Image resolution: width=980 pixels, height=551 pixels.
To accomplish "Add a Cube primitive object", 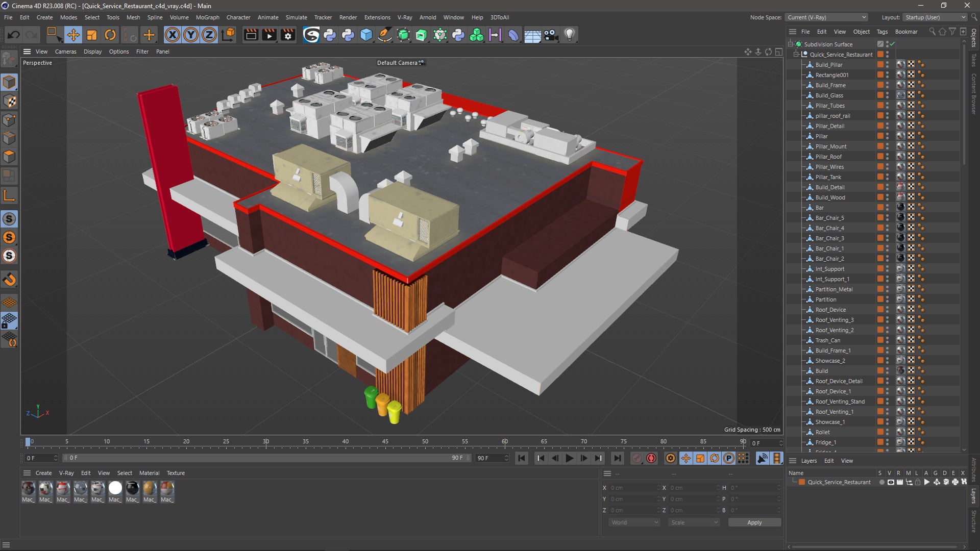I will coord(366,35).
